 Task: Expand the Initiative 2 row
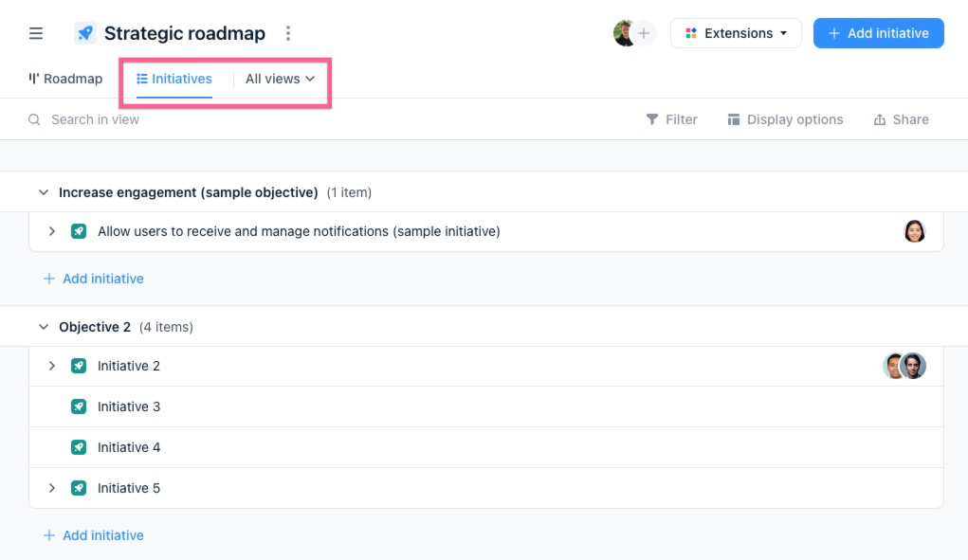pyautogui.click(x=52, y=366)
